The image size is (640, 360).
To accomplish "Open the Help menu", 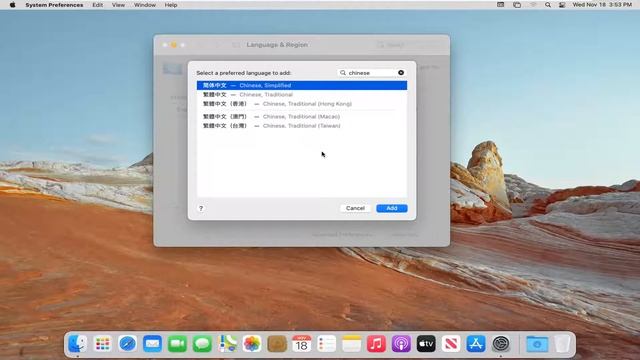I will point(171,5).
